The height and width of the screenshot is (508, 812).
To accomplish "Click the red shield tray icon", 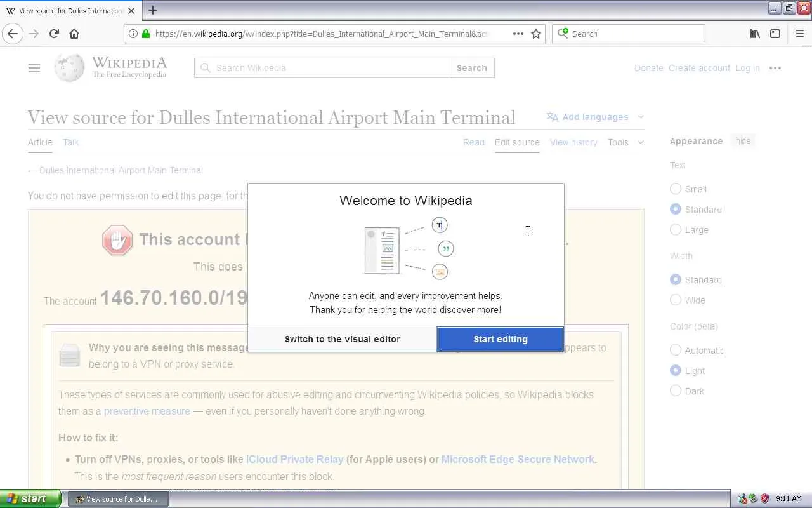I will (x=764, y=498).
